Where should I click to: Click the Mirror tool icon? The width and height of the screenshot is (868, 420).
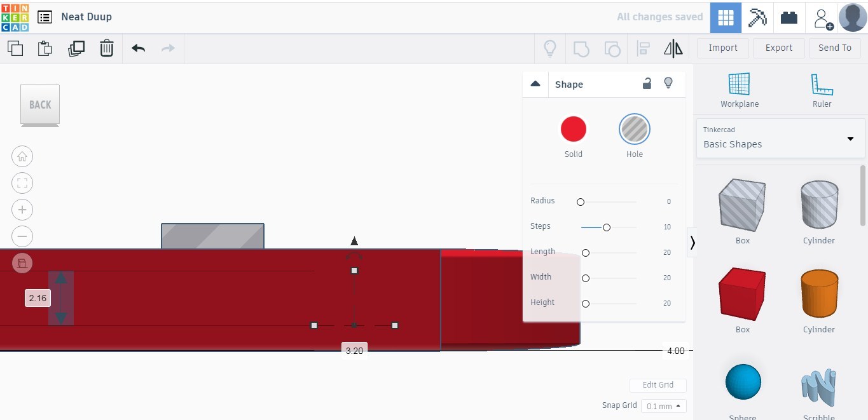tap(673, 48)
